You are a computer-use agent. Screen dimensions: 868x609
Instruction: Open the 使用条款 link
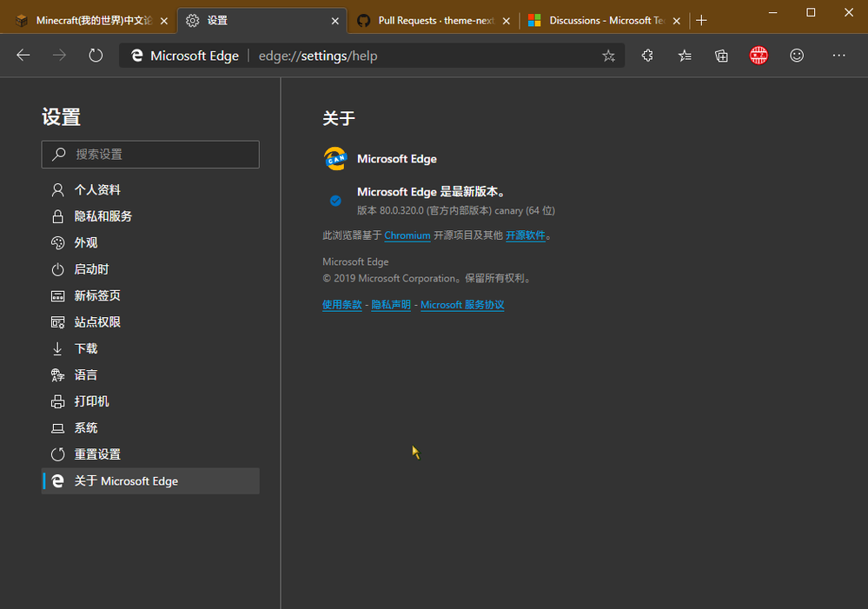(x=341, y=304)
